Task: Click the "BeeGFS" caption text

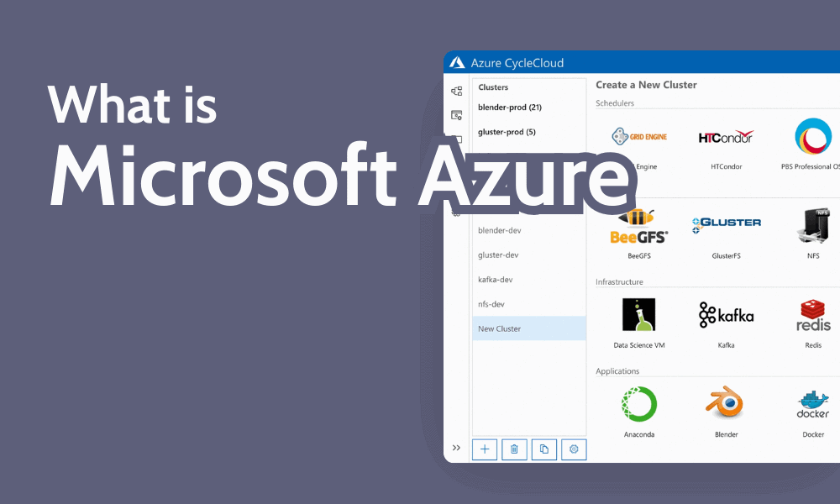Action: 639,256
